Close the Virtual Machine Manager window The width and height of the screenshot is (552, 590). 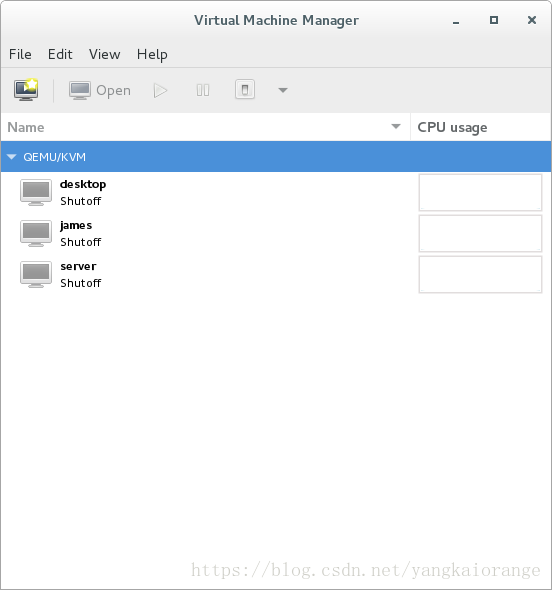[x=532, y=20]
